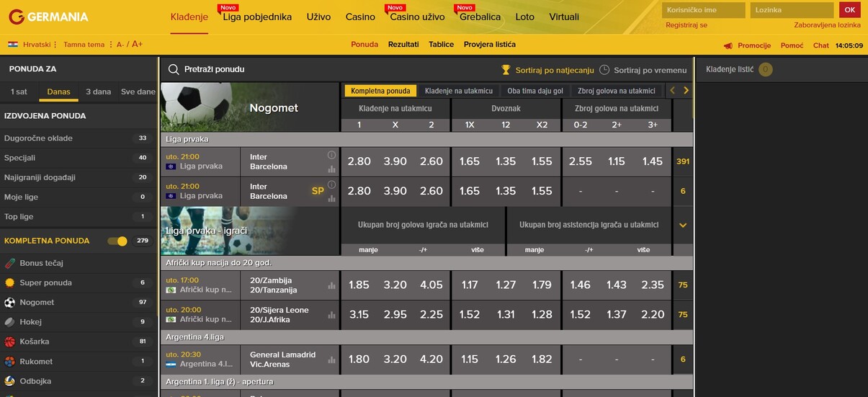The height and width of the screenshot is (397, 868).
Task: Click the Bonus tečaj icon in sidebar
Action: [10, 263]
